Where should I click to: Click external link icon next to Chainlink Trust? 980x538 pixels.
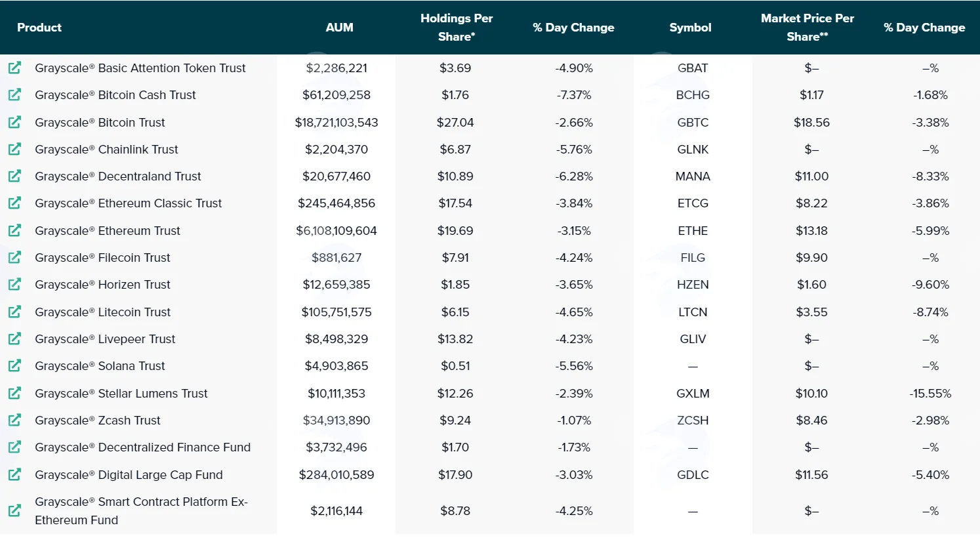pos(14,149)
